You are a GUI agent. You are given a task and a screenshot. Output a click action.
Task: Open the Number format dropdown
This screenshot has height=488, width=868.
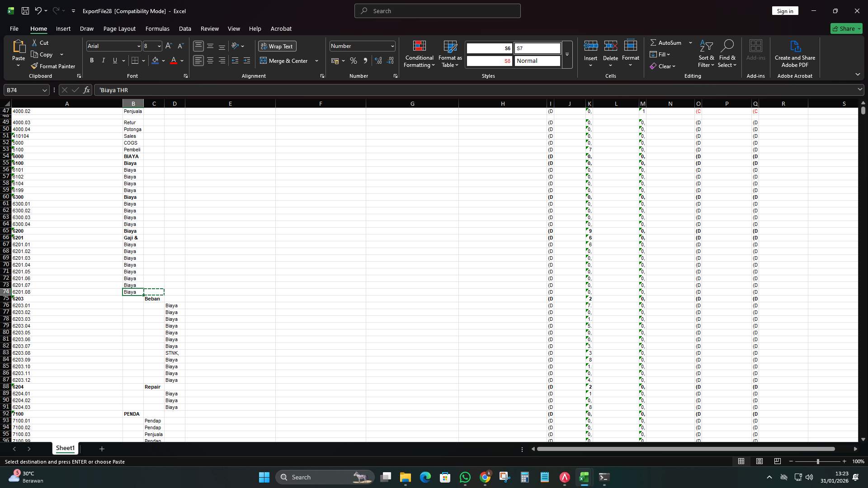391,46
